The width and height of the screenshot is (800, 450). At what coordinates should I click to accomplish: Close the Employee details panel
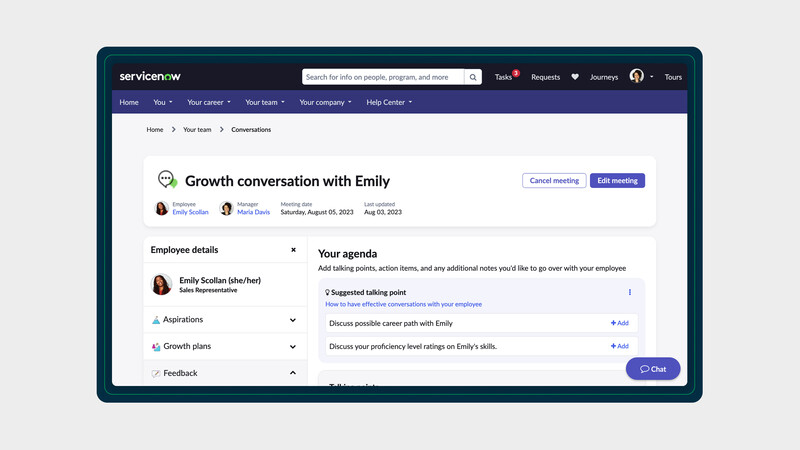pos(293,250)
